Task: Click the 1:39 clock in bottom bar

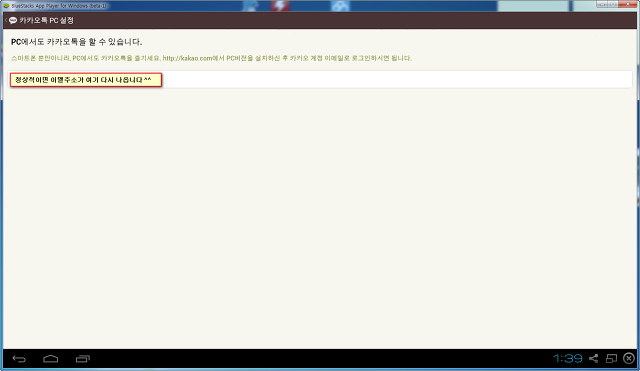Action: pyautogui.click(x=568, y=358)
